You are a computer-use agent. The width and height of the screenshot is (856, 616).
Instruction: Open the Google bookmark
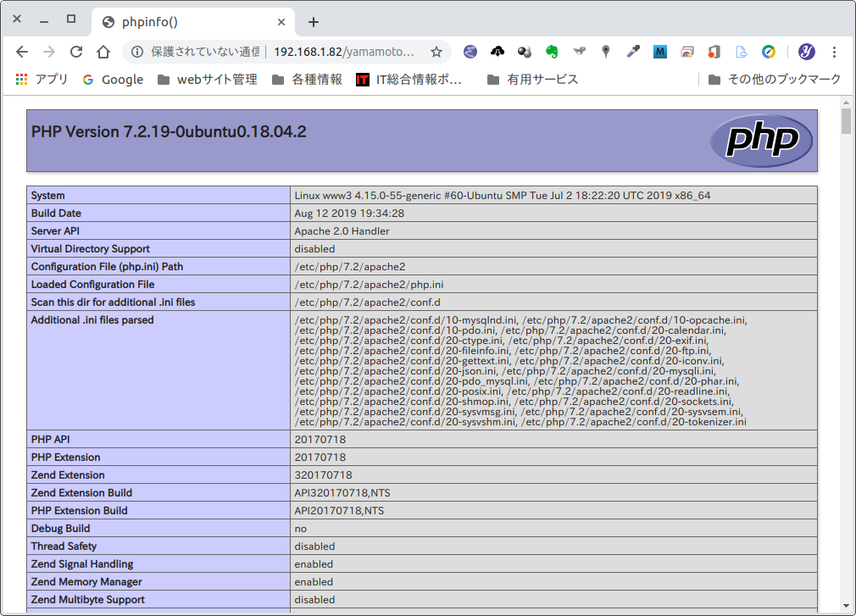(113, 80)
